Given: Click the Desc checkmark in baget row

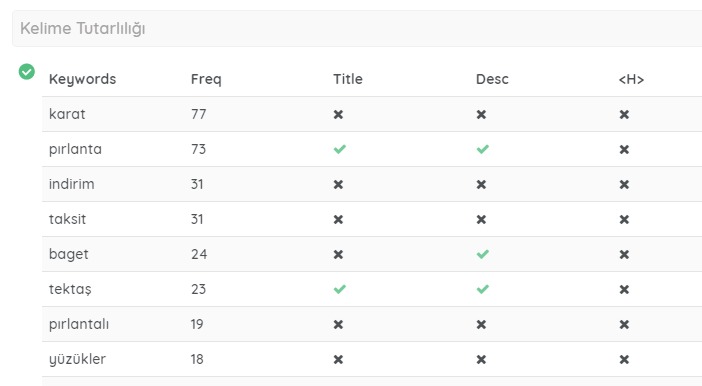Looking at the screenshot, I should (x=483, y=254).
